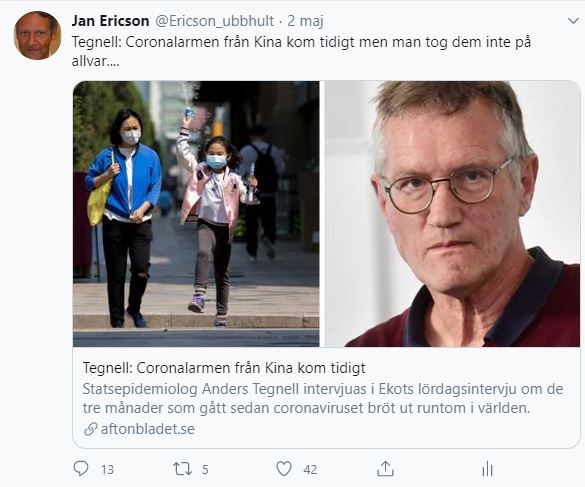The image size is (585, 487).
Task: Click the reply count 13
Action: (x=107, y=469)
